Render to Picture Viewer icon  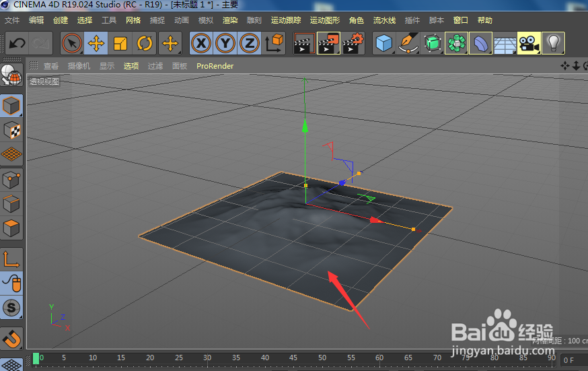[328, 44]
